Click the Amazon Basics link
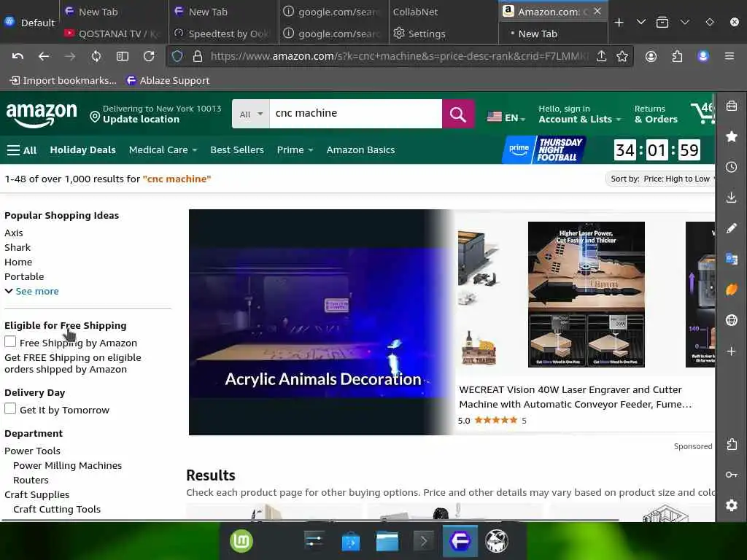747x560 pixels. 360,150
